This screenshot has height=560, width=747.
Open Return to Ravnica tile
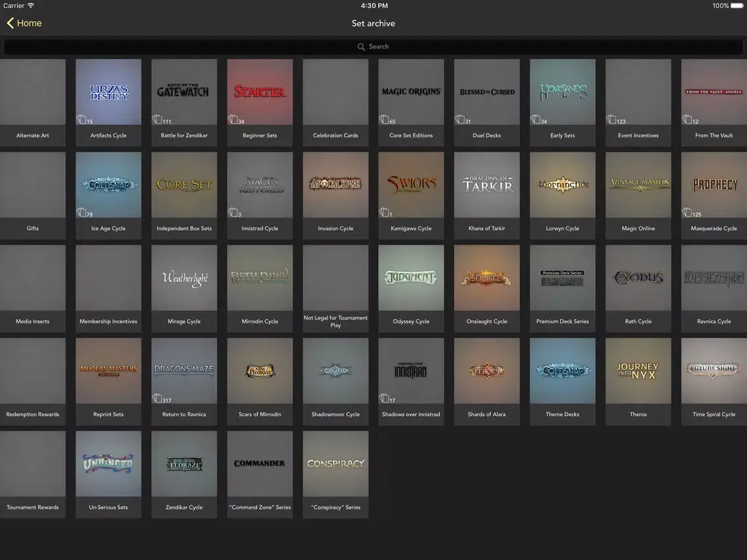(x=184, y=381)
